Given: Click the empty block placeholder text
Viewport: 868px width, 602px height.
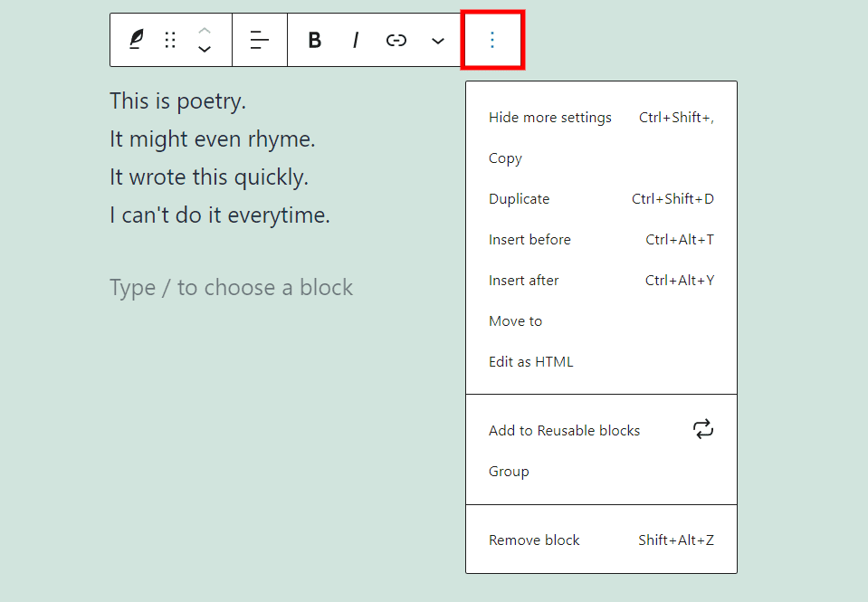Looking at the screenshot, I should point(231,287).
